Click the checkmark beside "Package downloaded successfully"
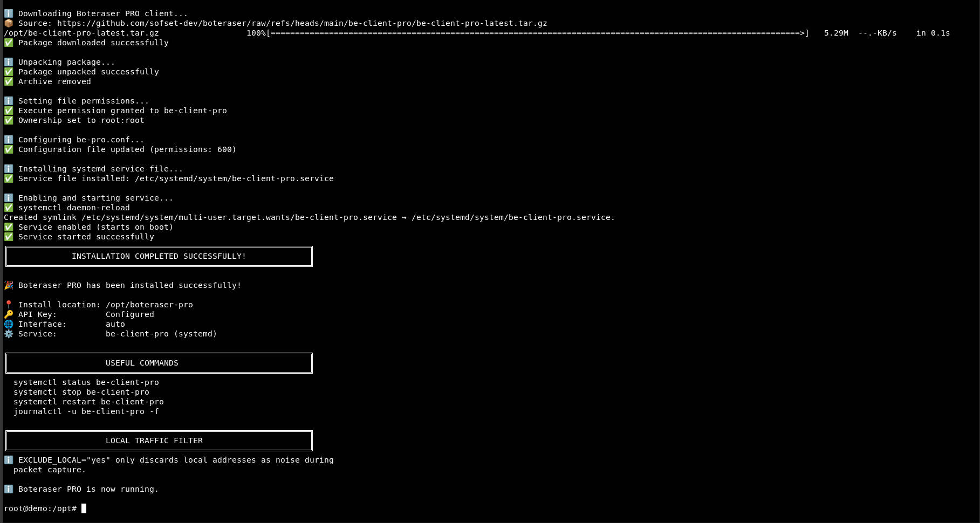Screen dimensions: 980x523 coord(9,43)
